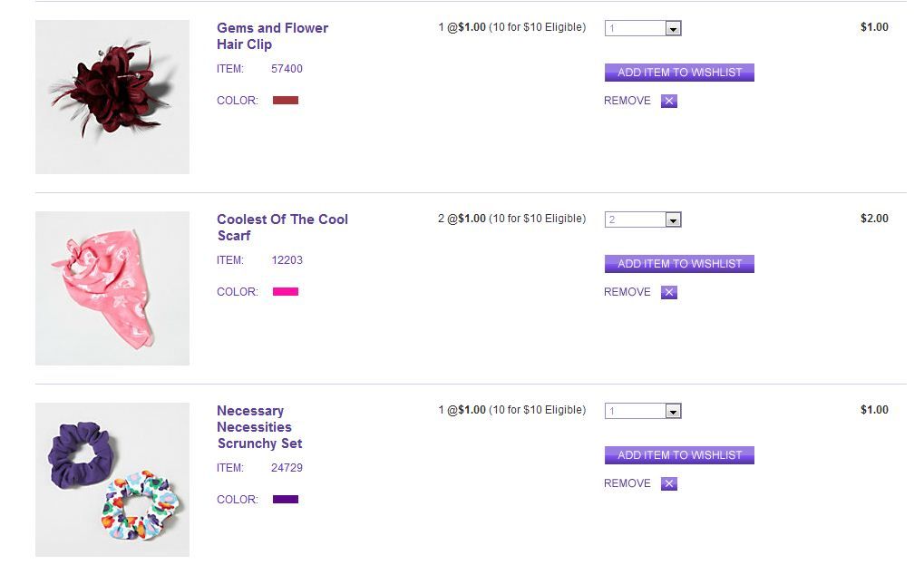The width and height of the screenshot is (924, 575).
Task: Add Necessary Necessities Scrunchy Set to wishlist
Action: pyautogui.click(x=679, y=455)
